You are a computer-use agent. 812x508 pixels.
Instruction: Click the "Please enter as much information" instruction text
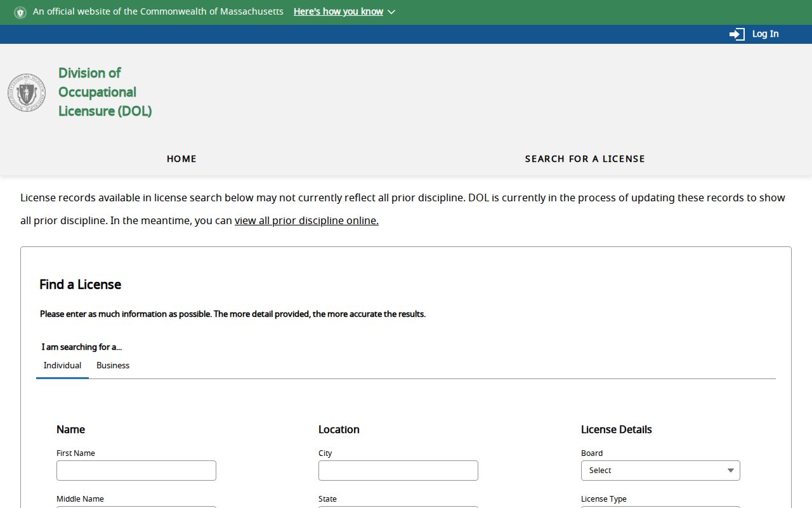coord(233,314)
